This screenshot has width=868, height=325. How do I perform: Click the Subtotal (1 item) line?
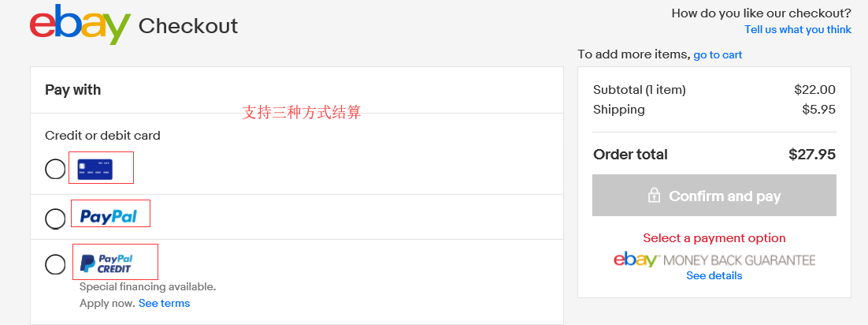coord(639,90)
